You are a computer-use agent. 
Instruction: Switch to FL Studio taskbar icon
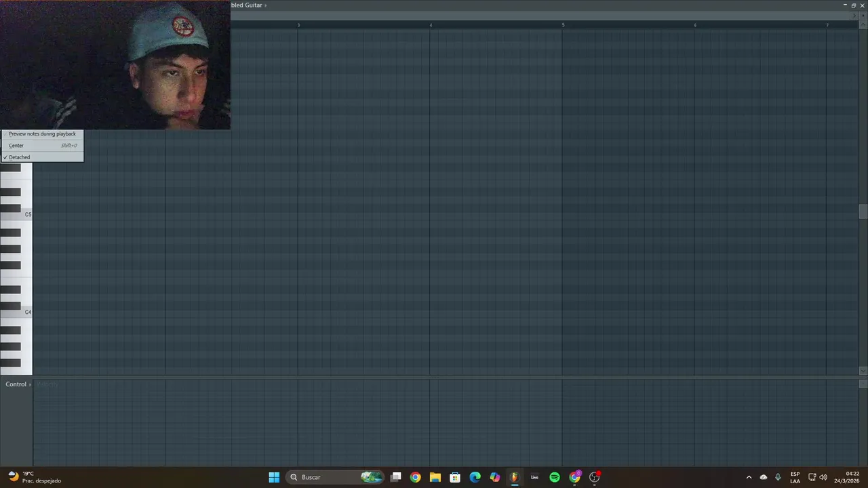click(515, 477)
